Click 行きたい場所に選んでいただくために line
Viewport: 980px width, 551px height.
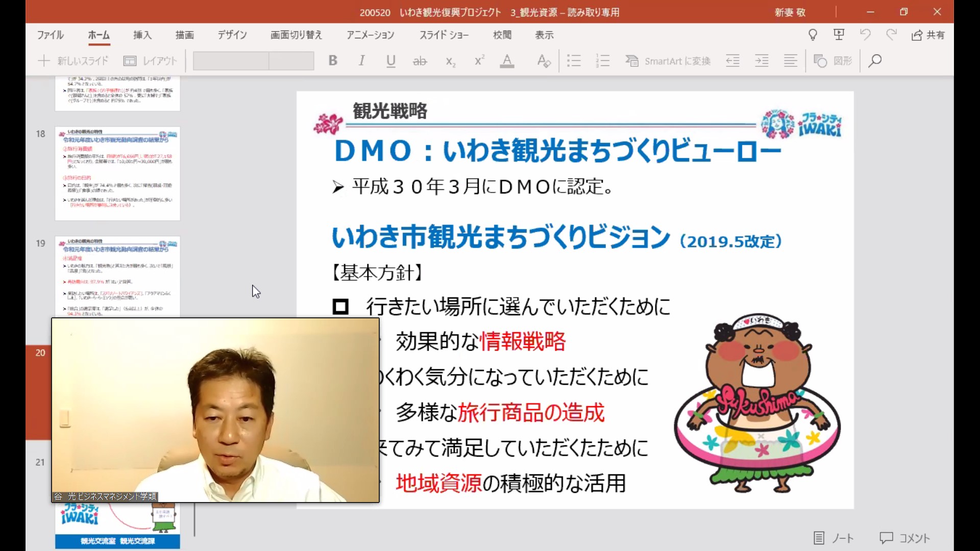click(x=518, y=307)
